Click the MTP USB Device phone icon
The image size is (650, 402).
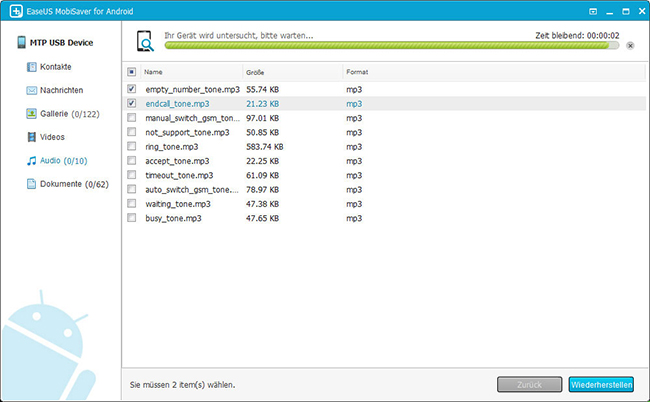[22, 43]
